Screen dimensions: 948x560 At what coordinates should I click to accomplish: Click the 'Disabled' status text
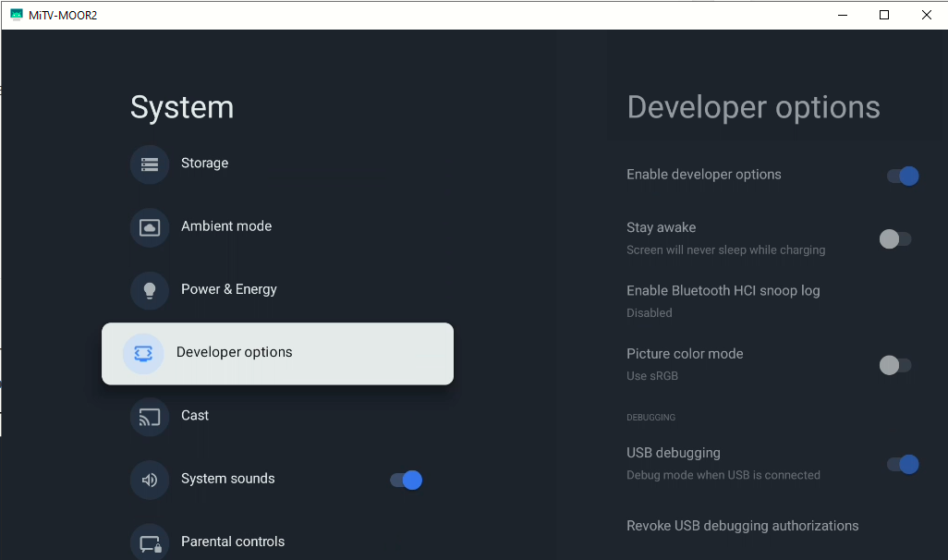[649, 312]
